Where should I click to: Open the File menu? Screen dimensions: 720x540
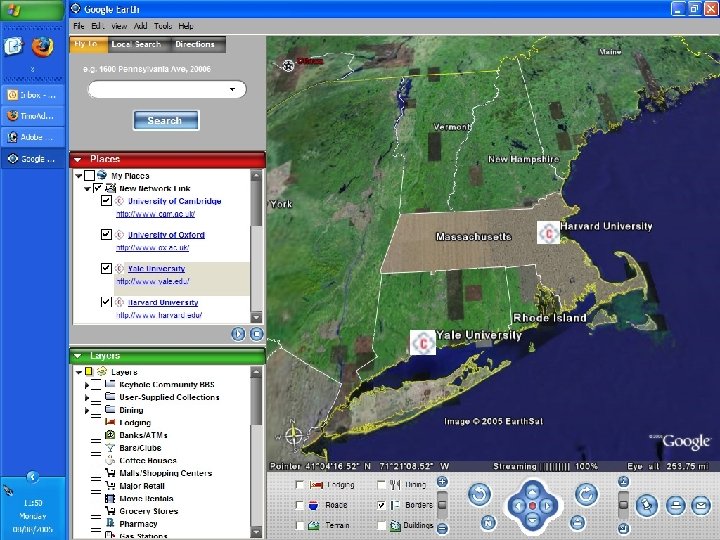[x=79, y=26]
